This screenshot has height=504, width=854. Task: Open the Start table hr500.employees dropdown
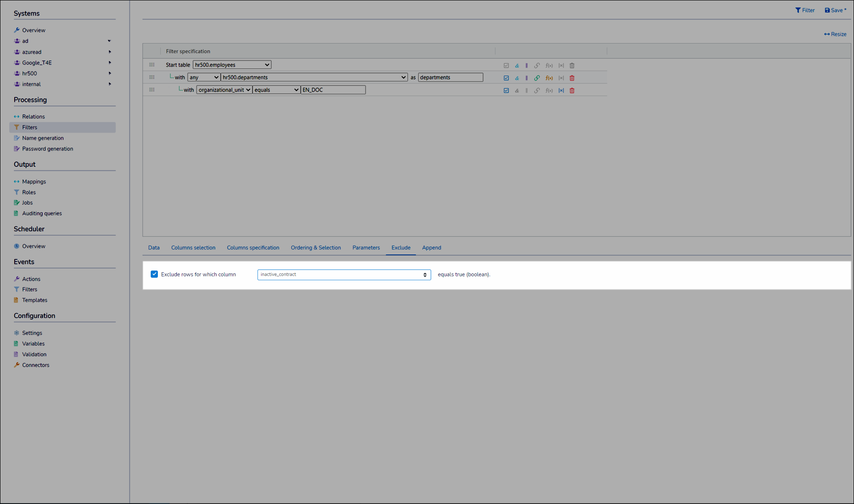[x=232, y=65]
